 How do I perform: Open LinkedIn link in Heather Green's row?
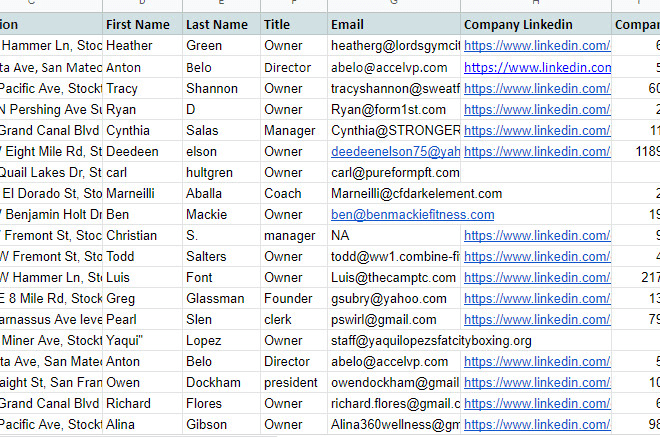pos(536,45)
